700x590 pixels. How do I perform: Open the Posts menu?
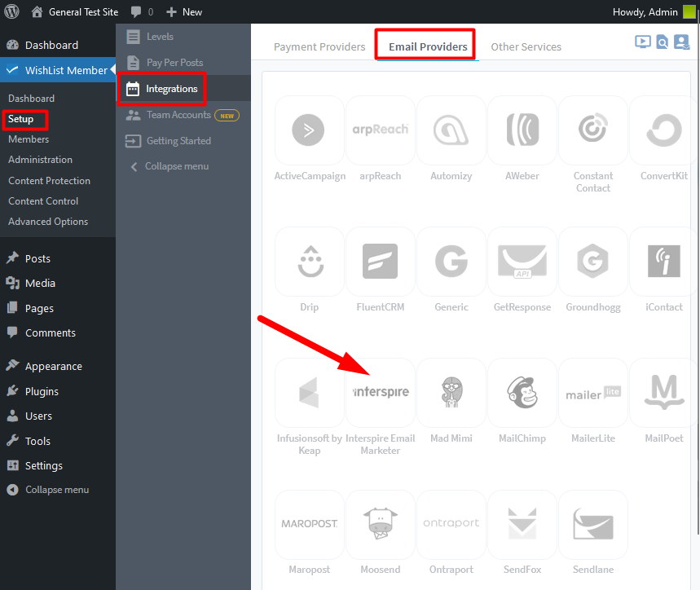pyautogui.click(x=58, y=258)
